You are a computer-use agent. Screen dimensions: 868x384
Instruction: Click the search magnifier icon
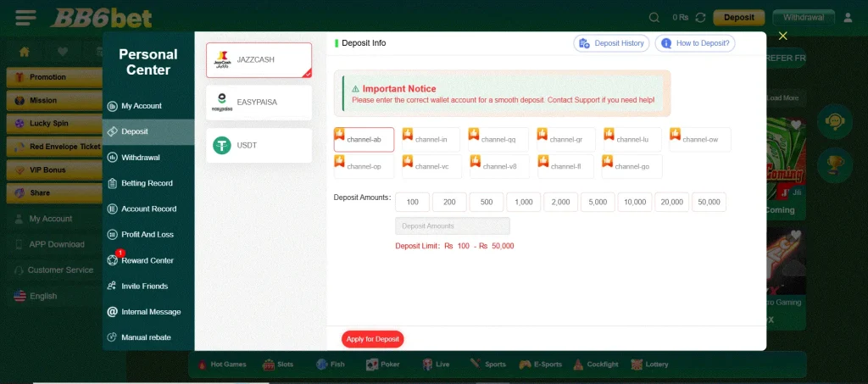tap(654, 18)
